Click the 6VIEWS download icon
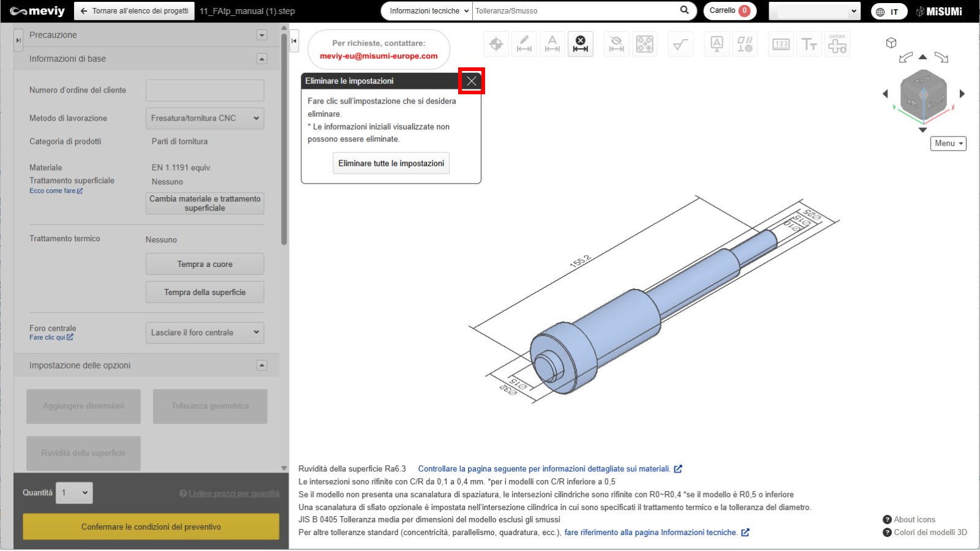 point(837,44)
